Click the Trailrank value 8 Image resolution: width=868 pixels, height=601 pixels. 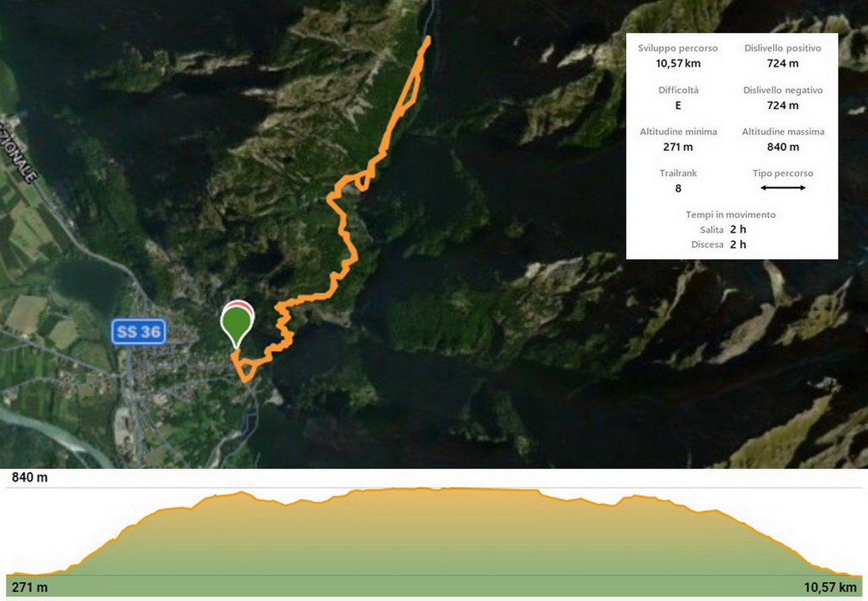[678, 188]
